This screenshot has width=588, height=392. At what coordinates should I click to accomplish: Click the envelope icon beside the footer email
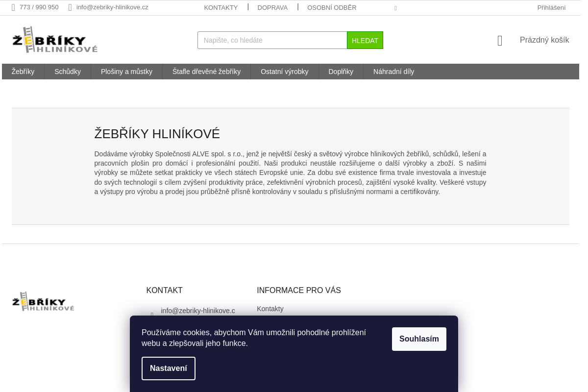click(152, 315)
